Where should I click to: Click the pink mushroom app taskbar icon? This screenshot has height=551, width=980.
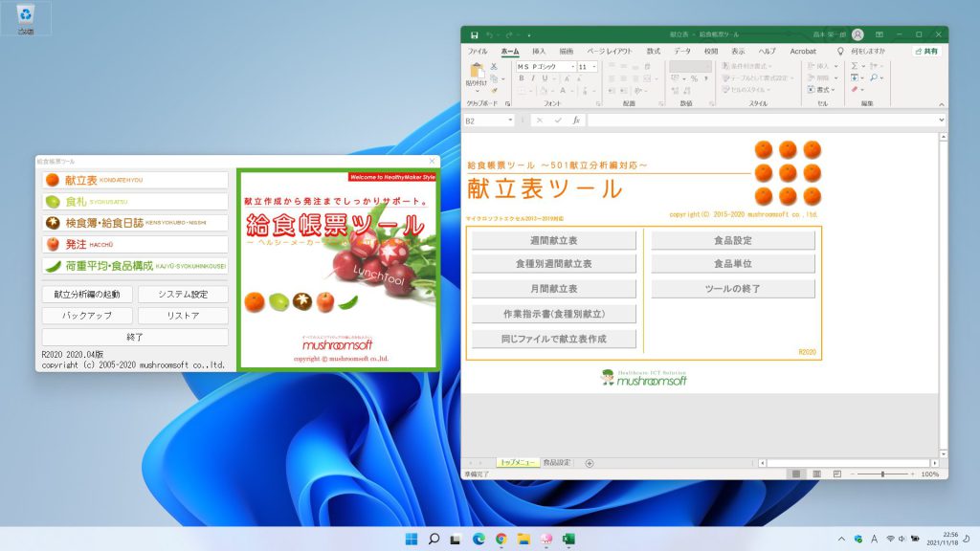pyautogui.click(x=546, y=539)
